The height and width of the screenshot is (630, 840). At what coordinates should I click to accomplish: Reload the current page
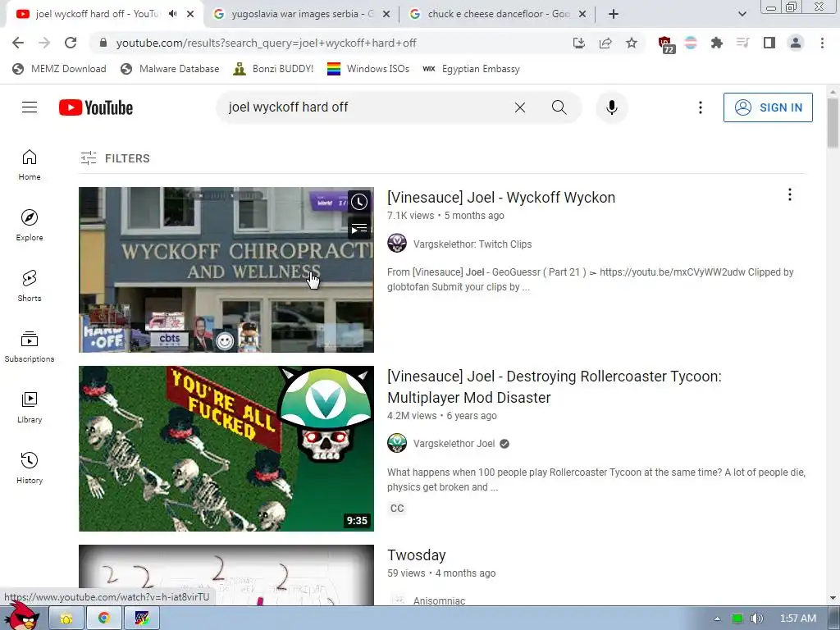(71, 43)
